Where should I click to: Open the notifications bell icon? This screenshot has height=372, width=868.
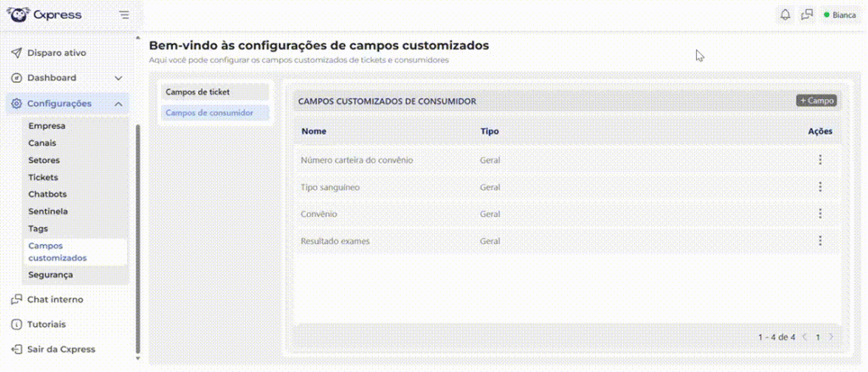(785, 14)
